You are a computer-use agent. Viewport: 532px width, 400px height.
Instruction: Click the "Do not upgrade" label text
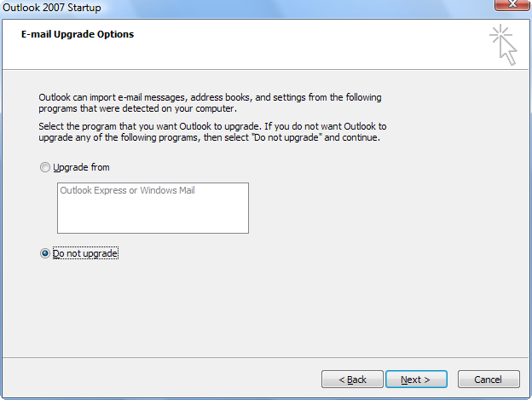(85, 253)
